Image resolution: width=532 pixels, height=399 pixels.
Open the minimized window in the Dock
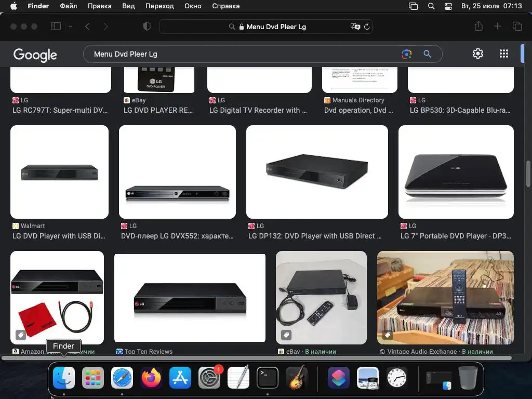click(x=439, y=380)
